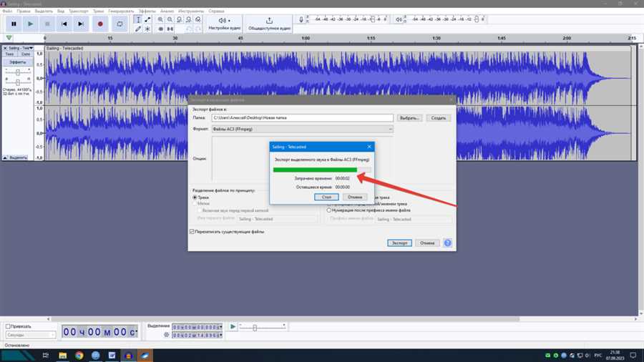The image size is (644, 362).
Task: Click the Pause transport button
Action: click(x=13, y=24)
